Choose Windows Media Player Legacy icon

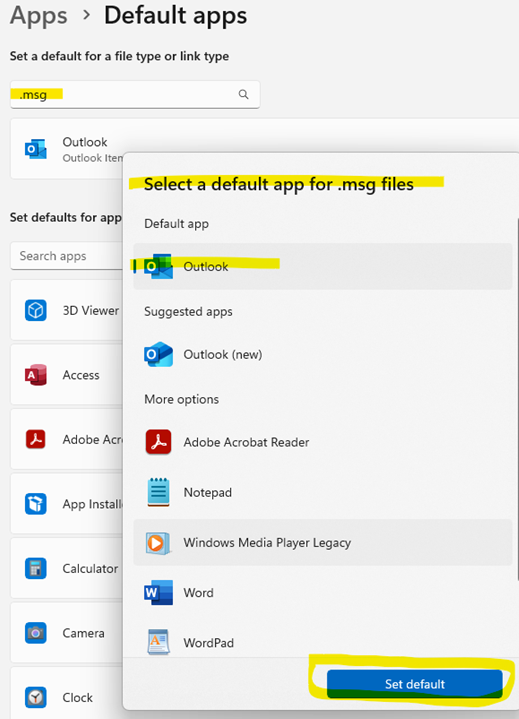(158, 543)
